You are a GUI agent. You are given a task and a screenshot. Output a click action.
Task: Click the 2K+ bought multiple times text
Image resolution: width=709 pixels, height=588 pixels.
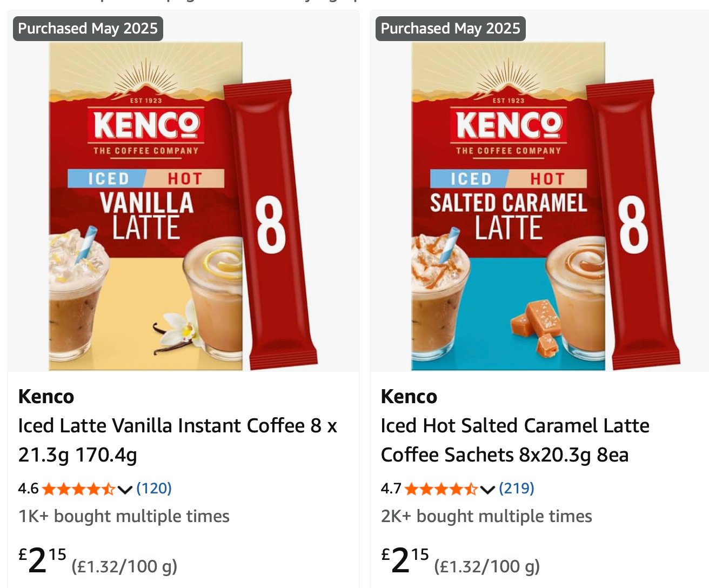486,517
